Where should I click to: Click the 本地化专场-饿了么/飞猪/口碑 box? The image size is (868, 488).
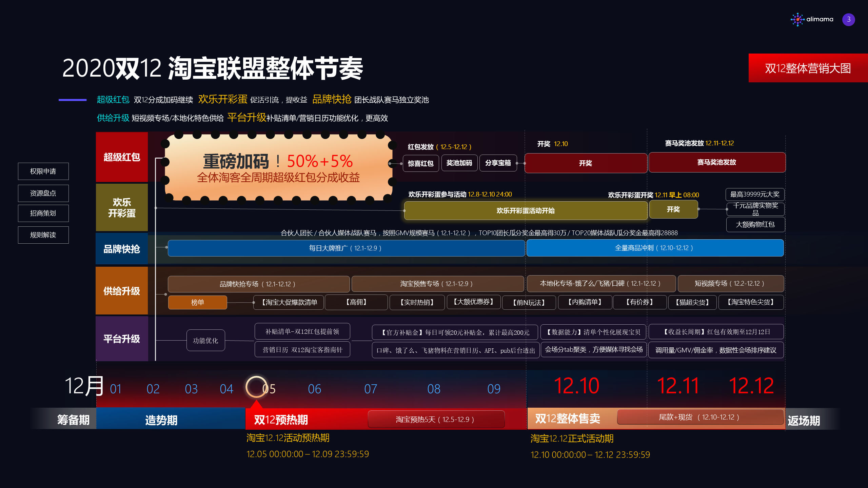pos(601,283)
